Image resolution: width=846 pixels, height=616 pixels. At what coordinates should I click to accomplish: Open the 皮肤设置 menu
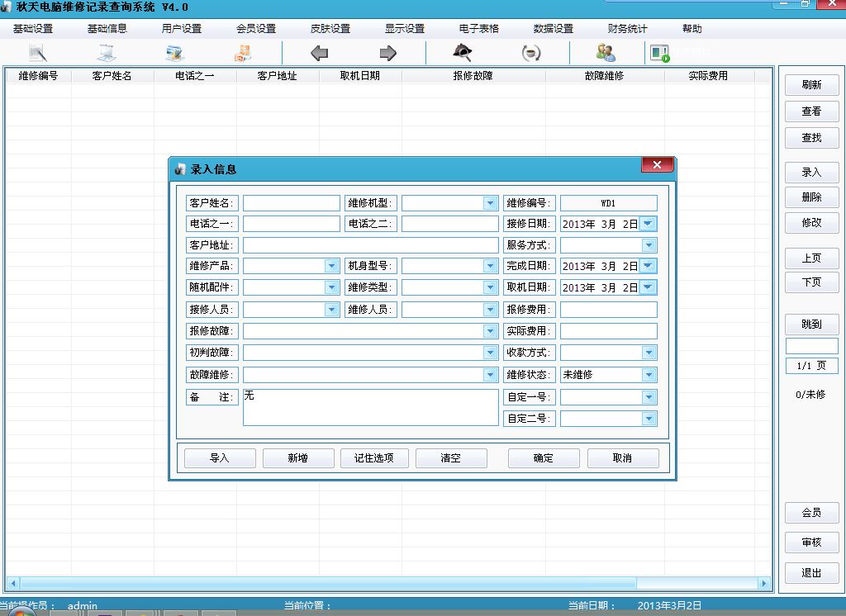coord(330,29)
